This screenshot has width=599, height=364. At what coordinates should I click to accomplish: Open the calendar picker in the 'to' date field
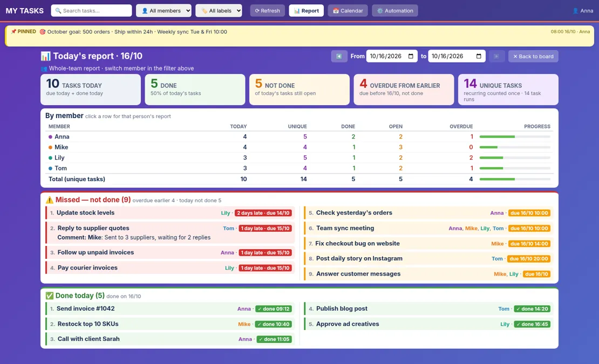[x=479, y=57]
